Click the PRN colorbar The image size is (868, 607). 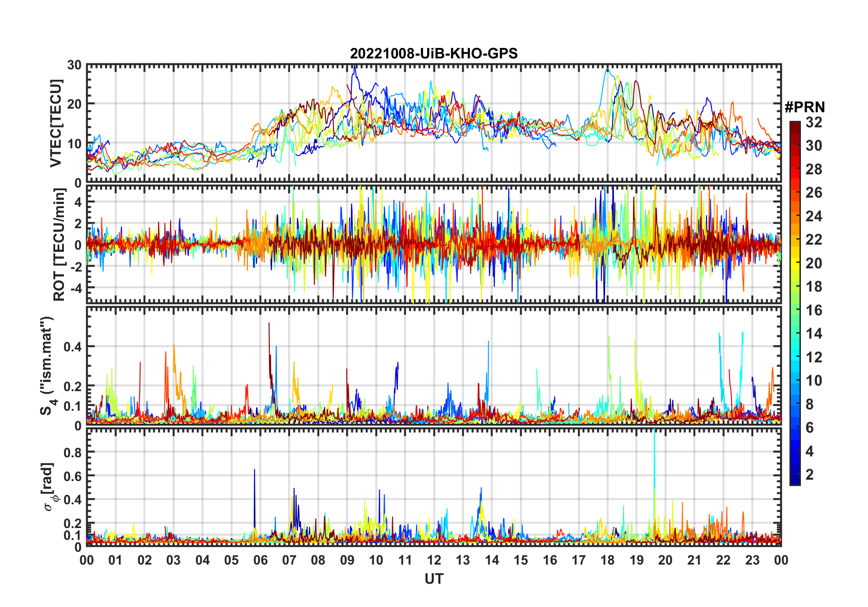(x=795, y=303)
